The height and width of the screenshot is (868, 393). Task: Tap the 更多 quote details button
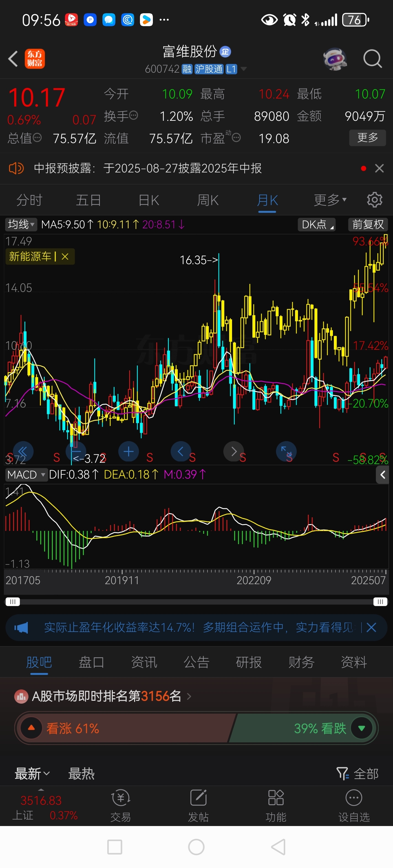367,138
